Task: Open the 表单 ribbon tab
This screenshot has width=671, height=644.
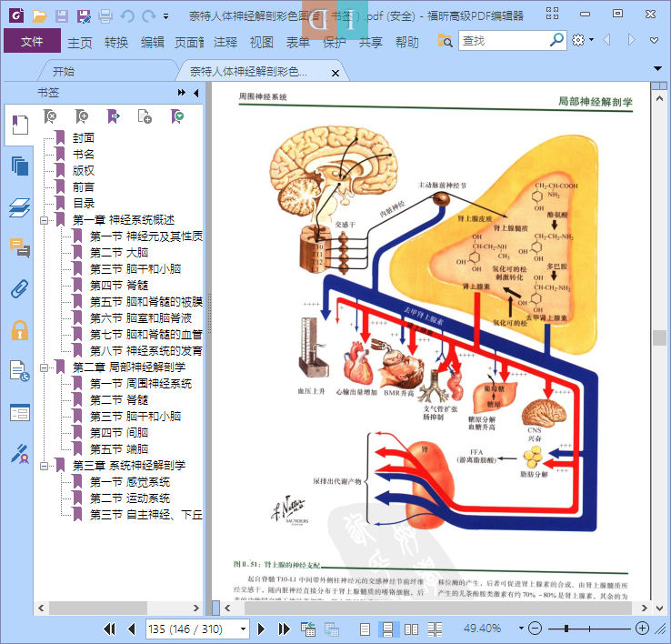Action: (298, 42)
